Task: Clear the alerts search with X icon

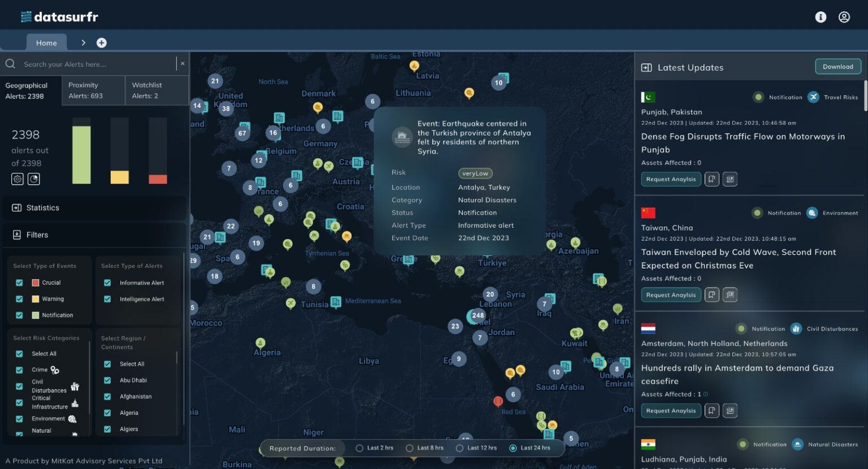Action: click(x=183, y=64)
